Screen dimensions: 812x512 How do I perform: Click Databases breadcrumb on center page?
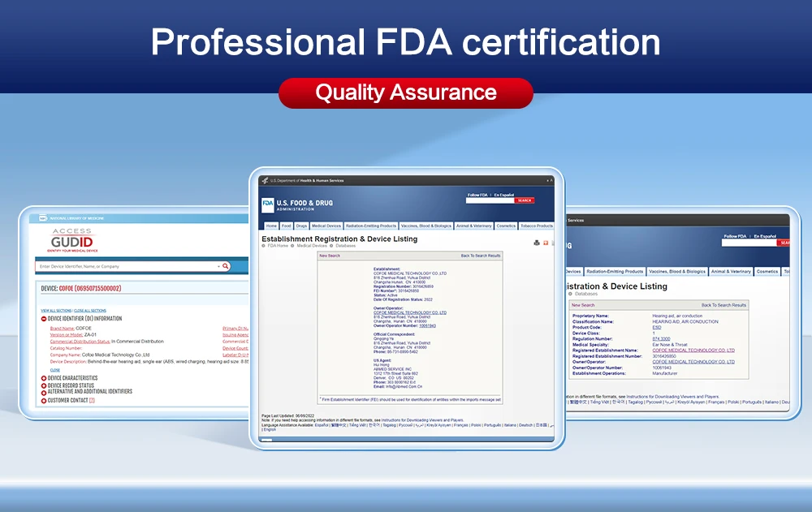pos(345,246)
